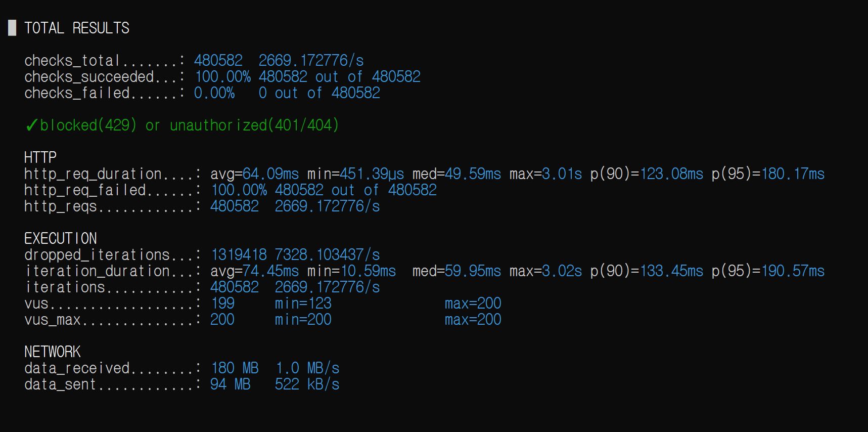The width and height of the screenshot is (868, 432).
Task: Click the vus value 199
Action: coord(222,304)
